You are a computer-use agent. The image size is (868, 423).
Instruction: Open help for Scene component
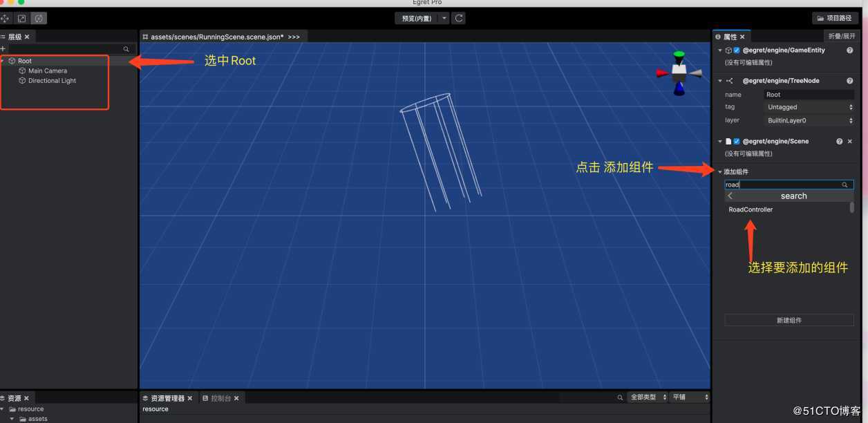click(839, 141)
